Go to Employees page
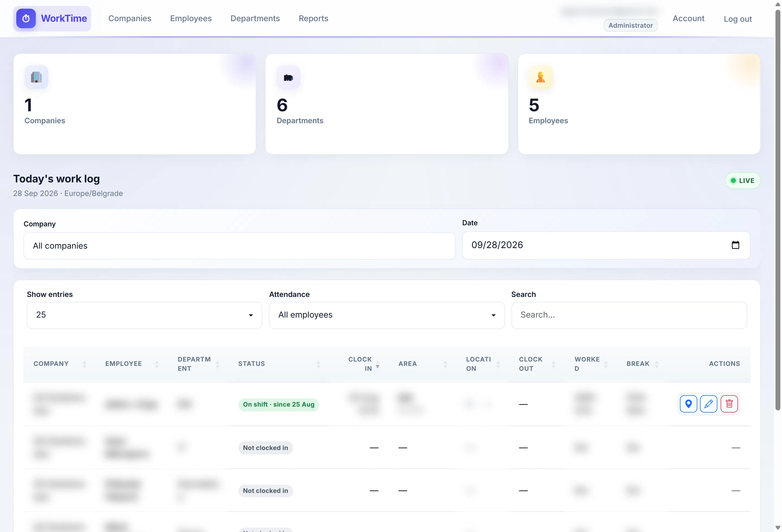782x532 pixels. tap(191, 18)
